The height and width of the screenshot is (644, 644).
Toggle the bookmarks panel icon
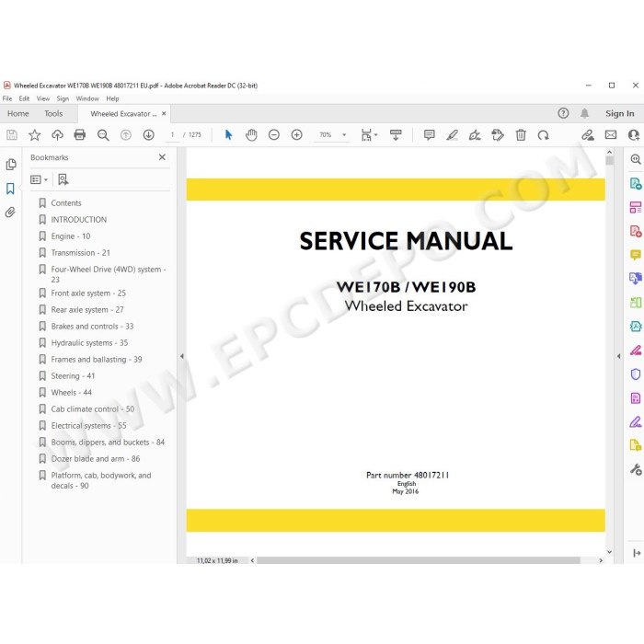pos(10,189)
